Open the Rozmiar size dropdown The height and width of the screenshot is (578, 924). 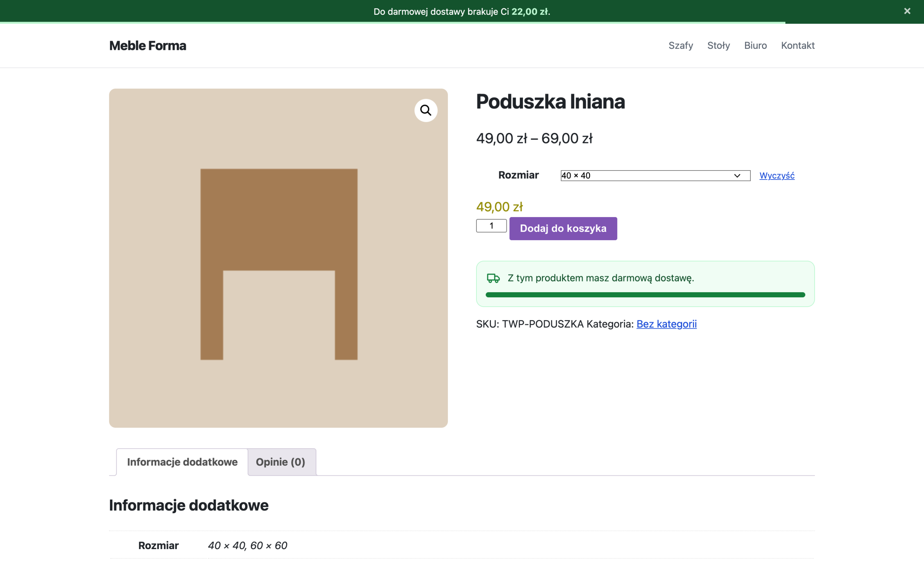coord(655,176)
